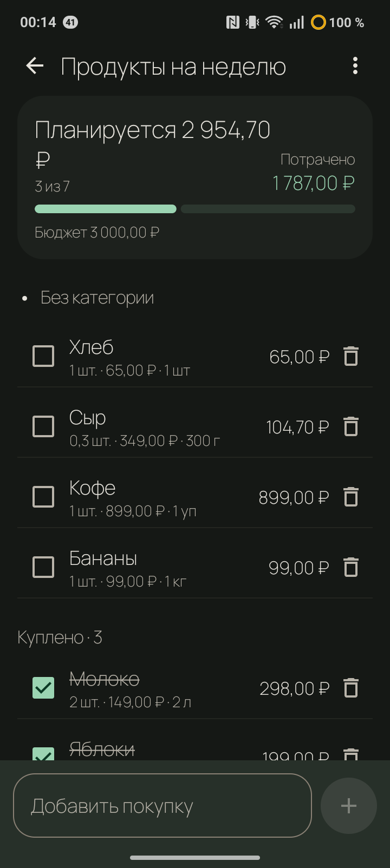Open the three-dot overflow menu
The height and width of the screenshot is (868, 390).
(x=355, y=66)
